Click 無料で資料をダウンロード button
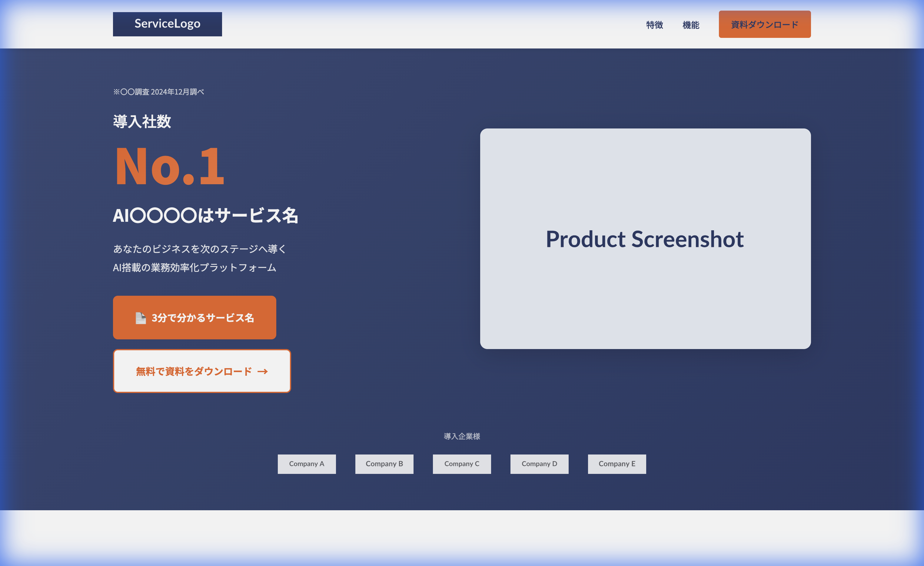This screenshot has height=566, width=924. pyautogui.click(x=194, y=371)
